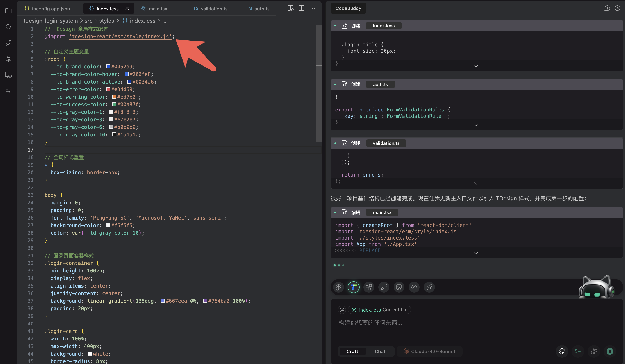Click the Figma integration icon
625x364 pixels.
coord(338,287)
